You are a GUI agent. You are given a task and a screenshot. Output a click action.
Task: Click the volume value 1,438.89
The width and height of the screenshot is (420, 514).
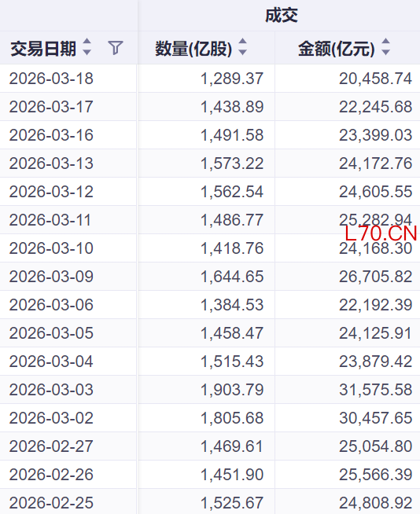point(232,107)
